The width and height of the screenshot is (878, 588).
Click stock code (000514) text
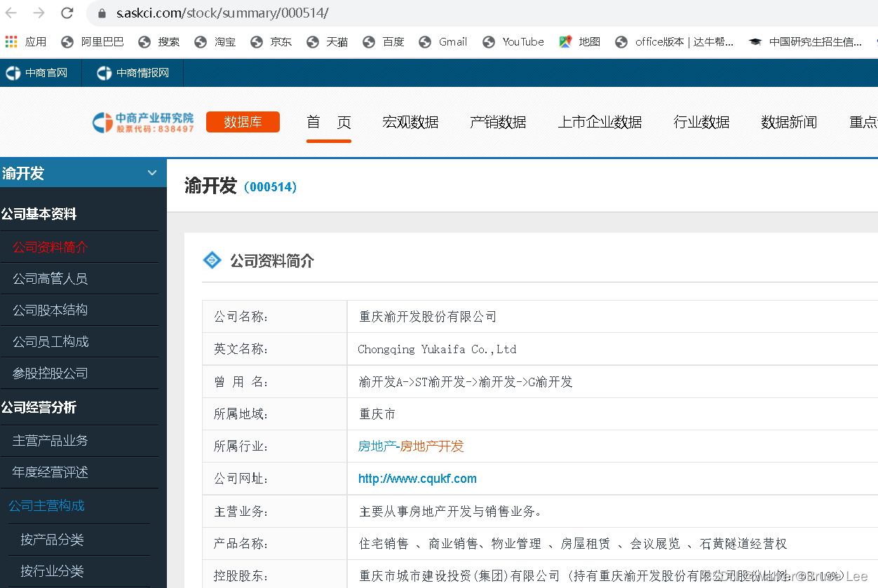coord(271,187)
